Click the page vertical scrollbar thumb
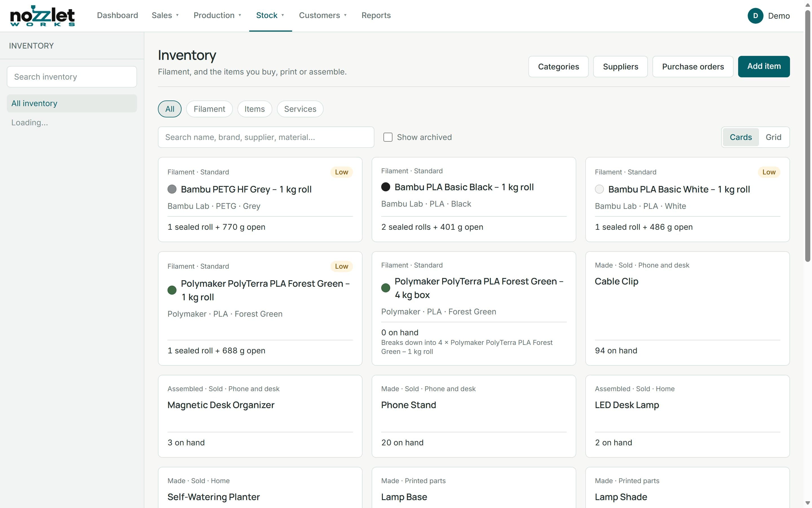This screenshot has height=508, width=812. tap(808, 135)
